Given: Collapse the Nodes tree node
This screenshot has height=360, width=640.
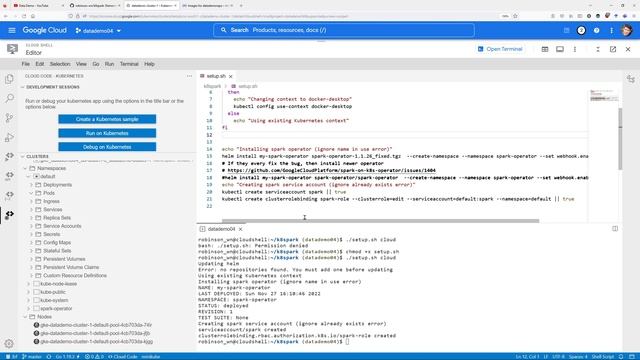Looking at the screenshot, I should (x=26, y=317).
